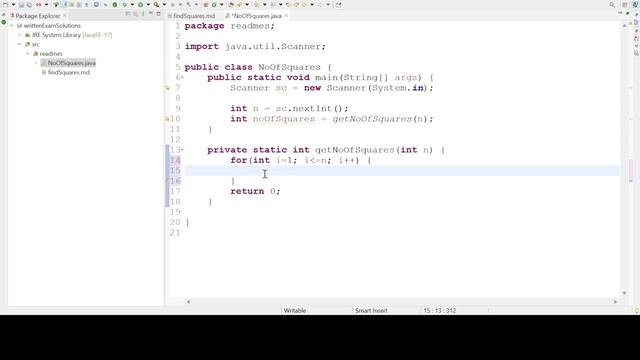Click the Open Perspective icon

(x=624, y=5)
